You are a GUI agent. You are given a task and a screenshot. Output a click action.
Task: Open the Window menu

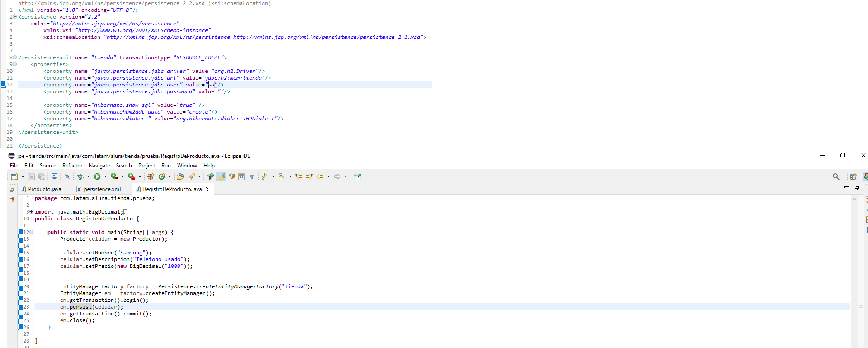click(187, 166)
